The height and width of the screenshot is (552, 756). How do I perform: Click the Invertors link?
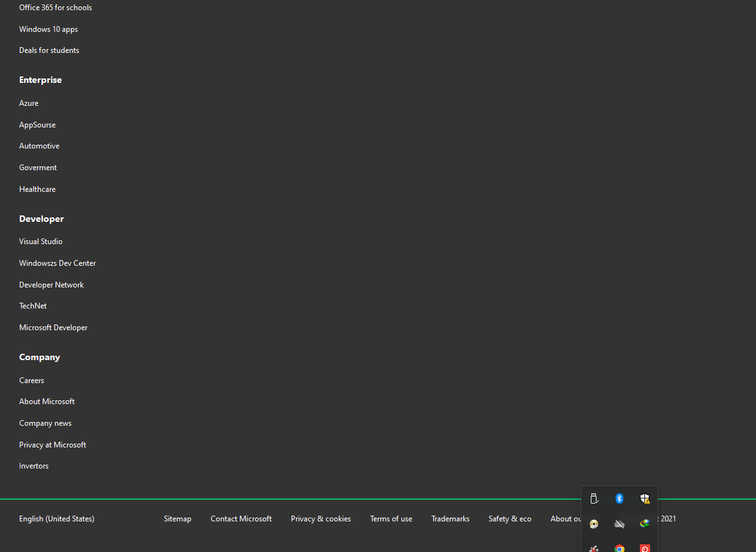point(34,466)
